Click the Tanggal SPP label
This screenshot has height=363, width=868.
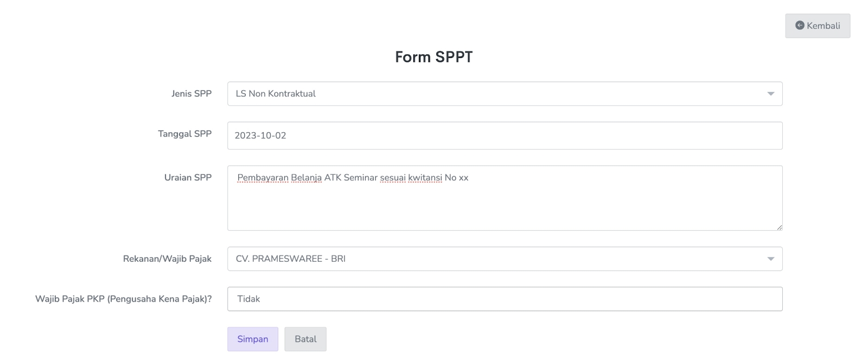pos(184,134)
